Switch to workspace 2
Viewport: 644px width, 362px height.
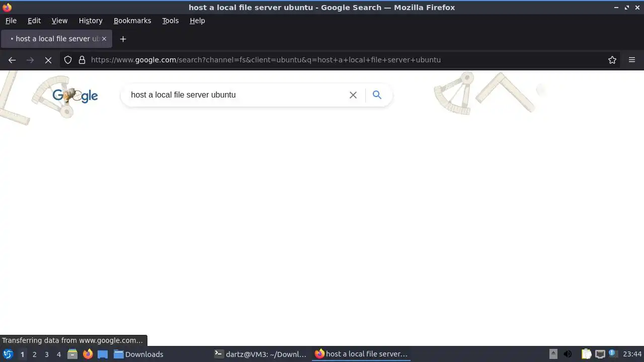pyautogui.click(x=34, y=354)
